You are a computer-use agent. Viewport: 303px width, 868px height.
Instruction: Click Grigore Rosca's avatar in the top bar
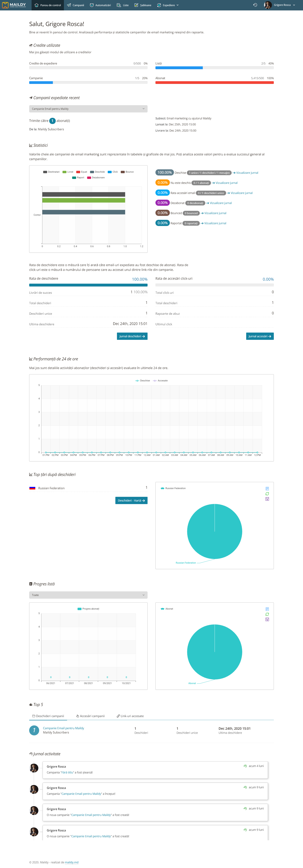point(268,5)
